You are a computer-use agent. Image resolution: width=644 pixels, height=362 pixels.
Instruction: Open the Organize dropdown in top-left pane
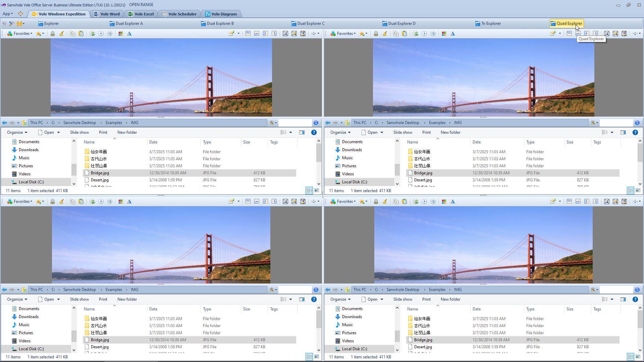[x=17, y=132]
